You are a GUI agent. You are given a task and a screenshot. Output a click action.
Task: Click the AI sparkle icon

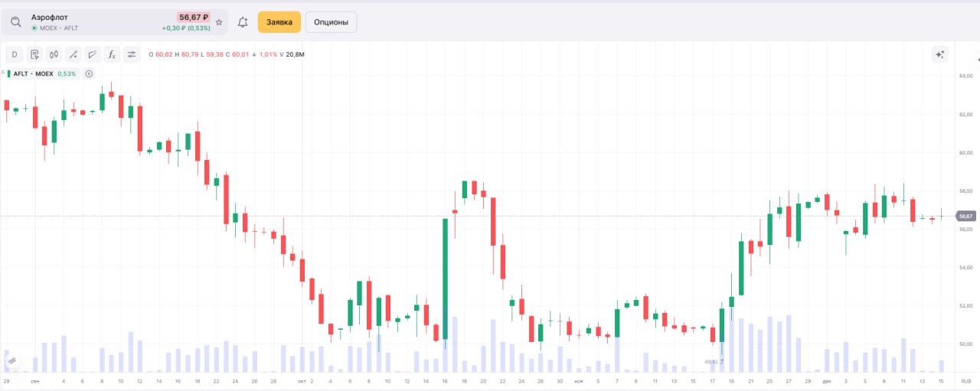(940, 54)
